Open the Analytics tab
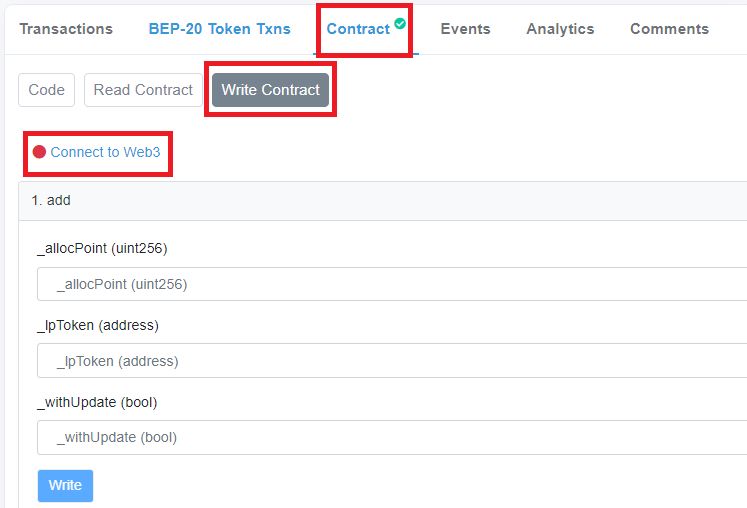This screenshot has width=747, height=508. point(560,29)
